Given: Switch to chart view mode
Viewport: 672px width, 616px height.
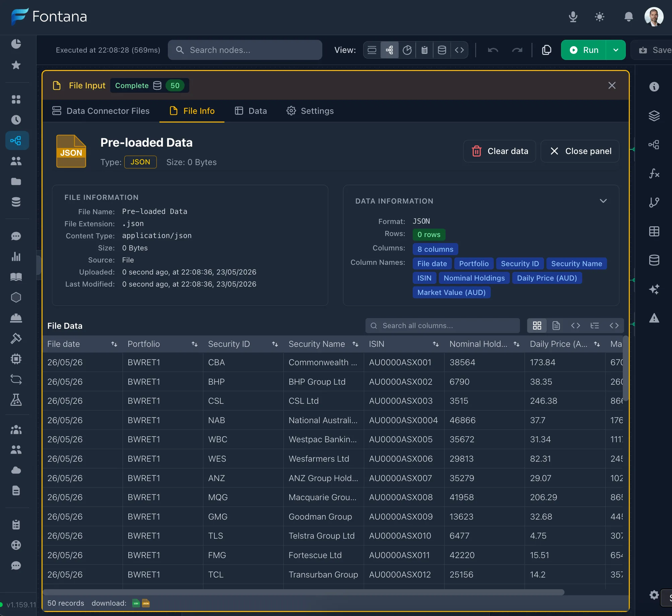Looking at the screenshot, I should 407,50.
